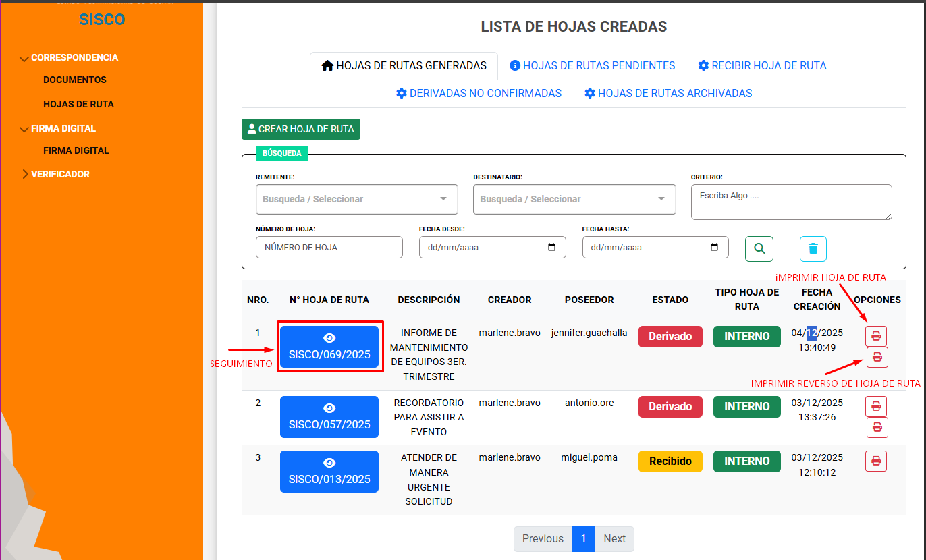The image size is (926, 560).
Task: Open the Destinatario dropdown
Action: tap(574, 199)
